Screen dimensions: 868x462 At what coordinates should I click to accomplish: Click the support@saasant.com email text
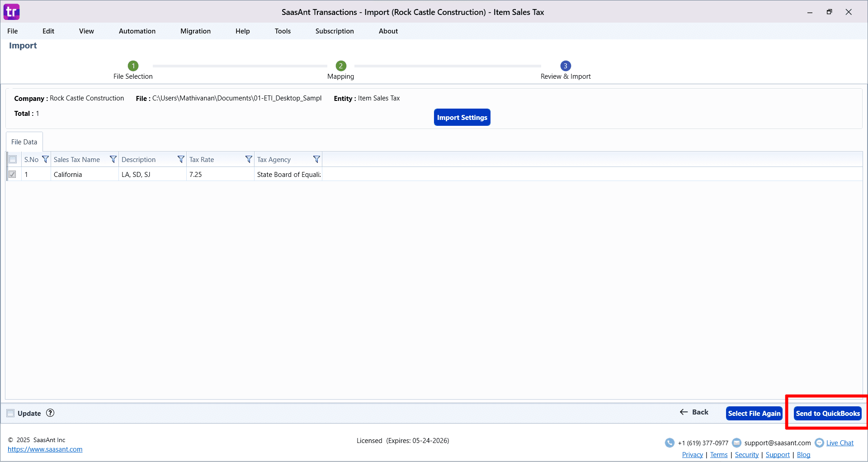click(x=778, y=443)
